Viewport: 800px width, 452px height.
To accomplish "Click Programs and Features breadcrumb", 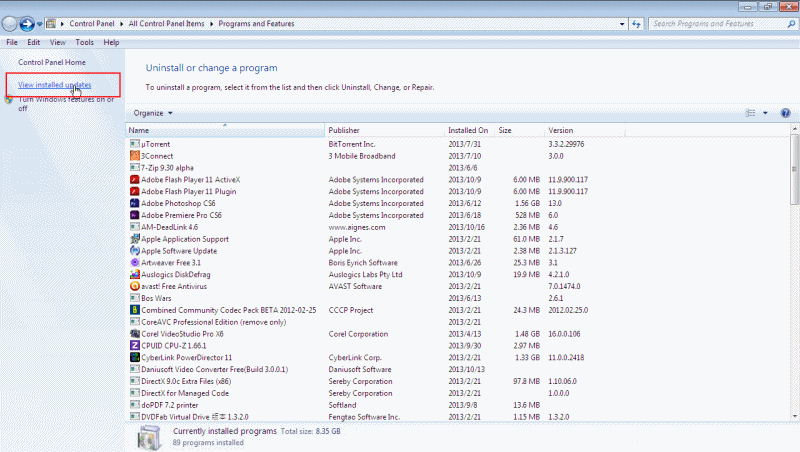I will click(256, 24).
